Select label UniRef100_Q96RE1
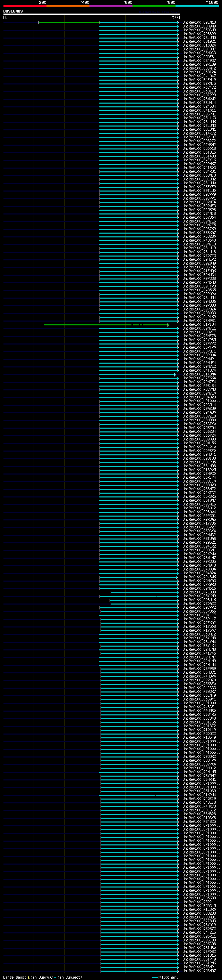 point(199,936)
